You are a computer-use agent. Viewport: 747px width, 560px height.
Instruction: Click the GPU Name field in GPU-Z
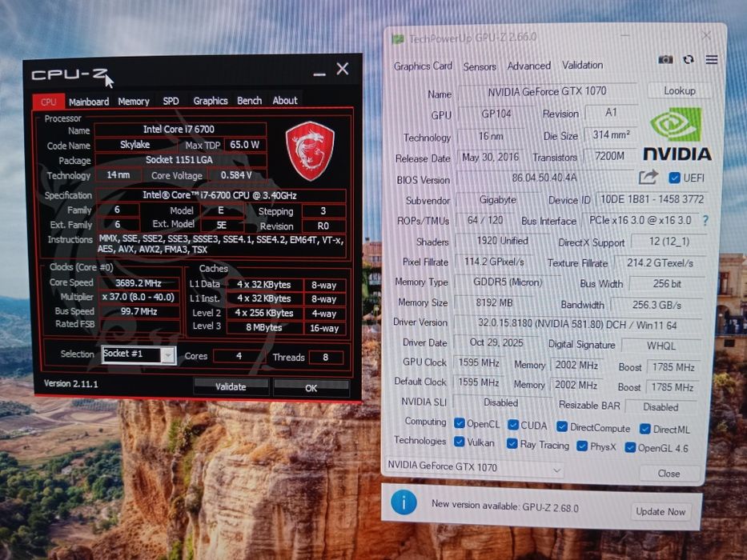click(547, 91)
